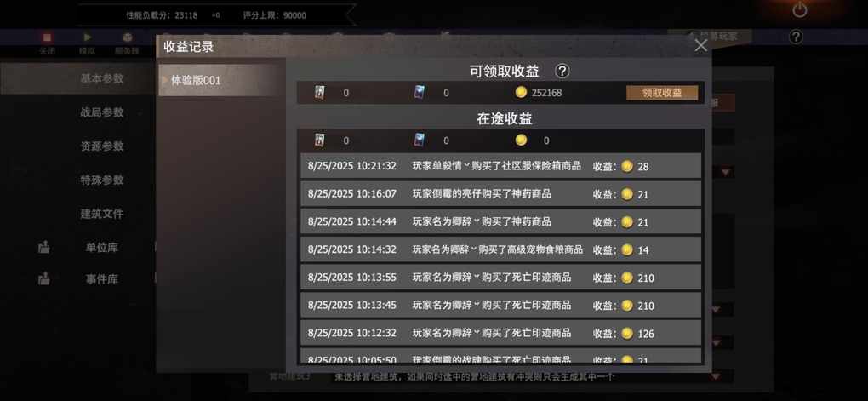
Task: Click the 服务器 toolbar icon
Action: click(x=128, y=37)
